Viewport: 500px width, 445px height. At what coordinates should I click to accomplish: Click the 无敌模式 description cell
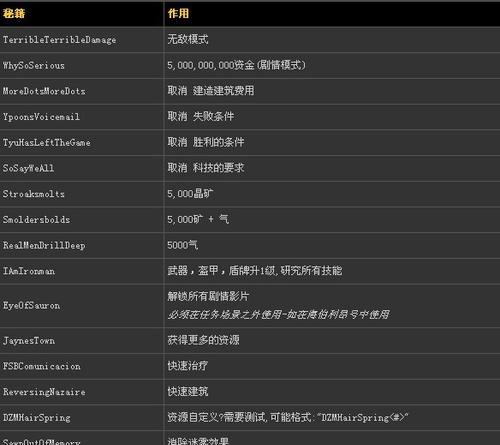(x=188, y=39)
